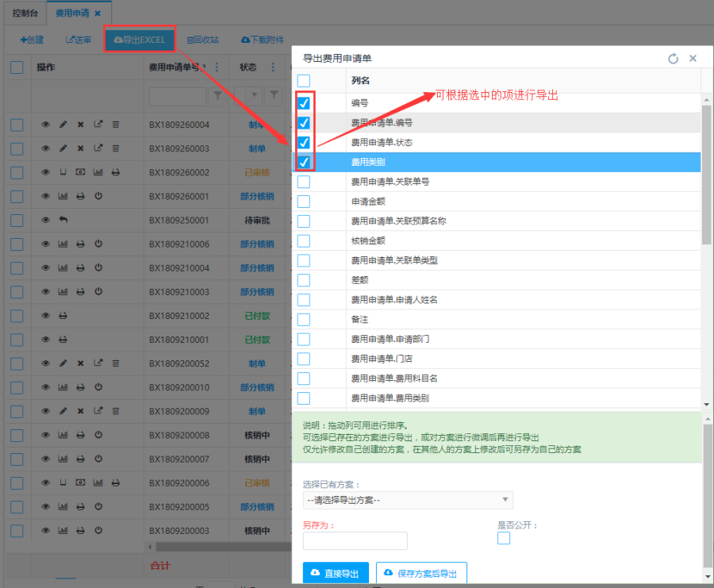
Task: Click the refresh icon in export dialog header
Action: (x=674, y=59)
